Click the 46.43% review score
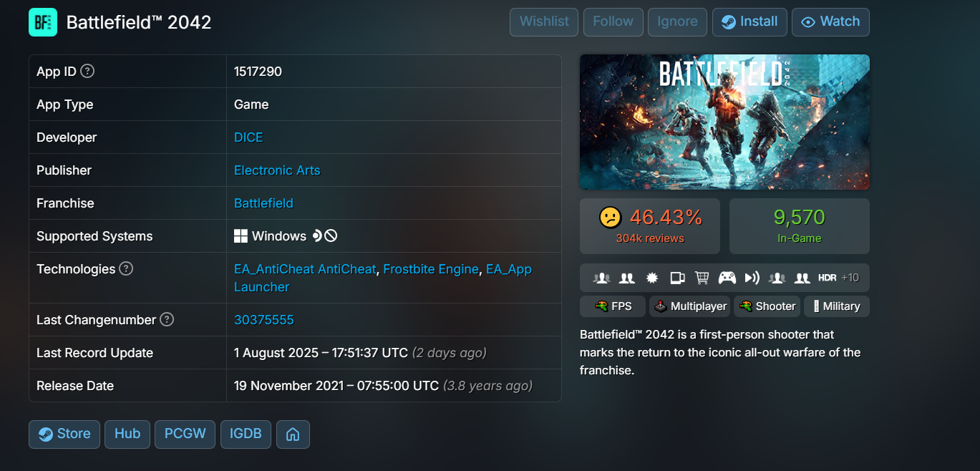The height and width of the screenshot is (471, 980). pos(666,217)
